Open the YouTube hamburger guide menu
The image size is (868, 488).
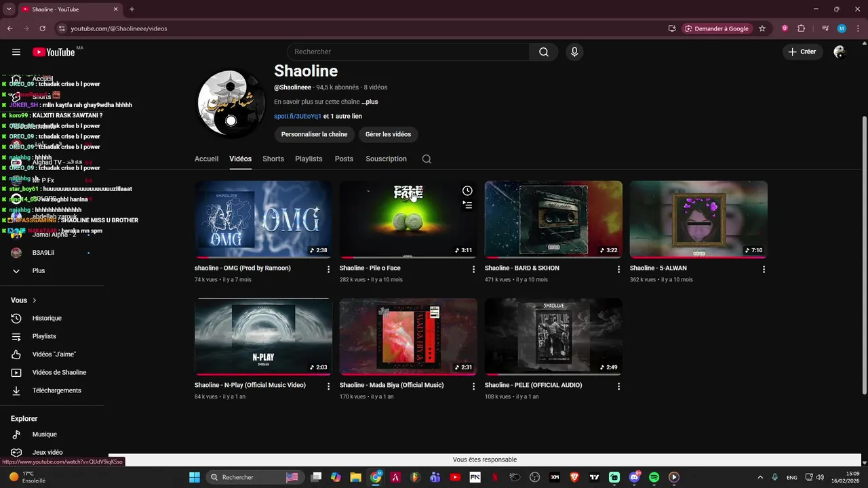(16, 52)
